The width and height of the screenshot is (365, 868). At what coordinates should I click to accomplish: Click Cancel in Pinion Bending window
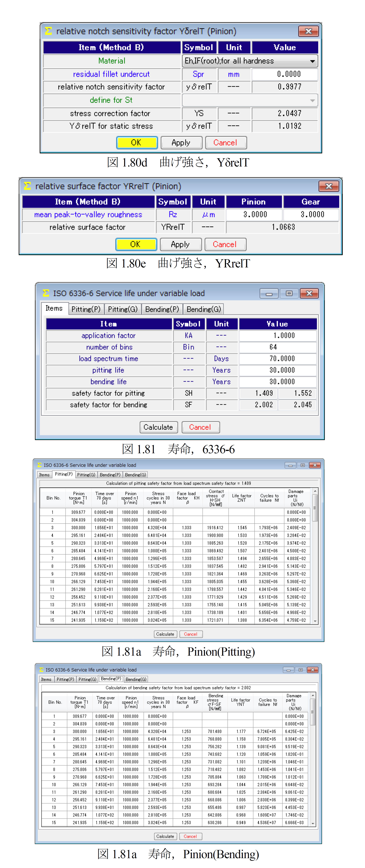pyautogui.click(x=190, y=836)
